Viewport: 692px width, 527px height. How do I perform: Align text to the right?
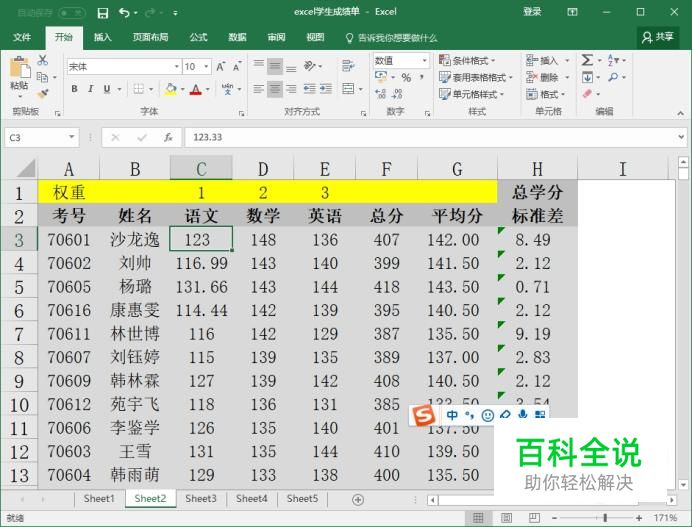(x=291, y=89)
